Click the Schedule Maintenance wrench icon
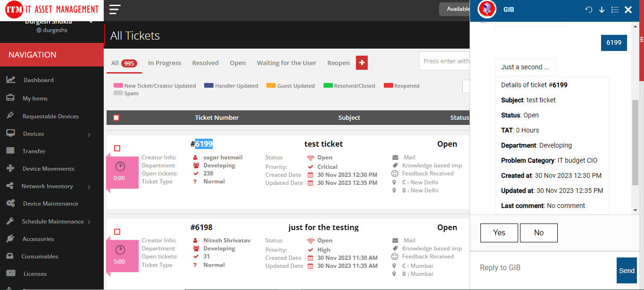 click(10, 221)
